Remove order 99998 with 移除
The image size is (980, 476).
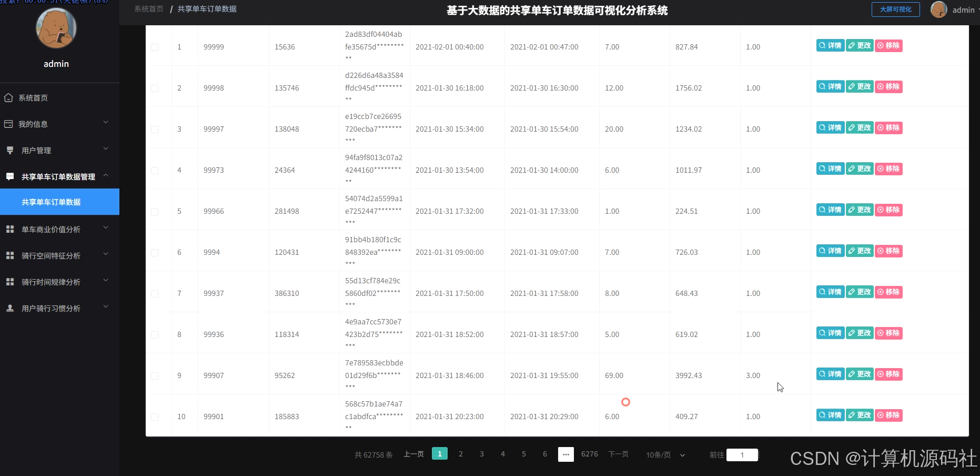coord(888,87)
